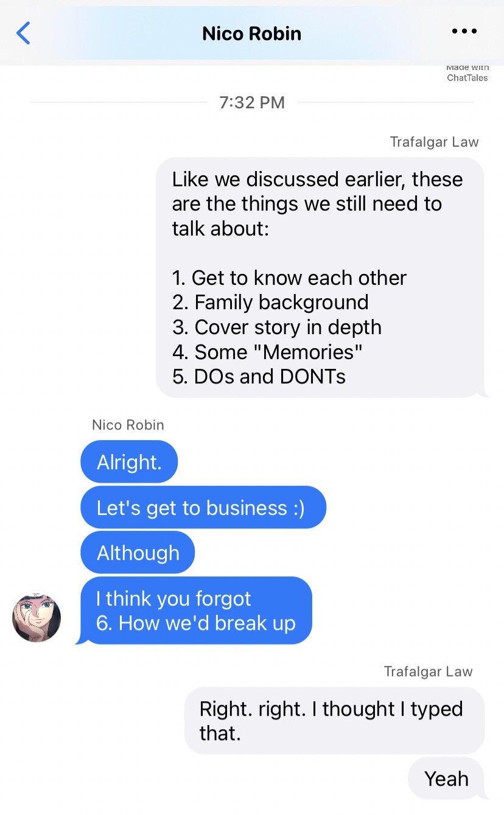Screen dimensions: 504x815
Task: Tap the "Alright." message bubble
Action: (x=129, y=462)
